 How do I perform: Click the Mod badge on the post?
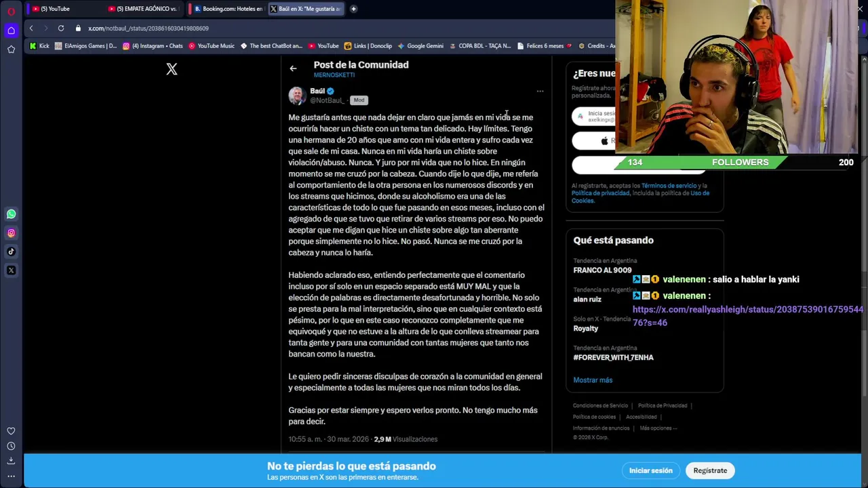359,100
